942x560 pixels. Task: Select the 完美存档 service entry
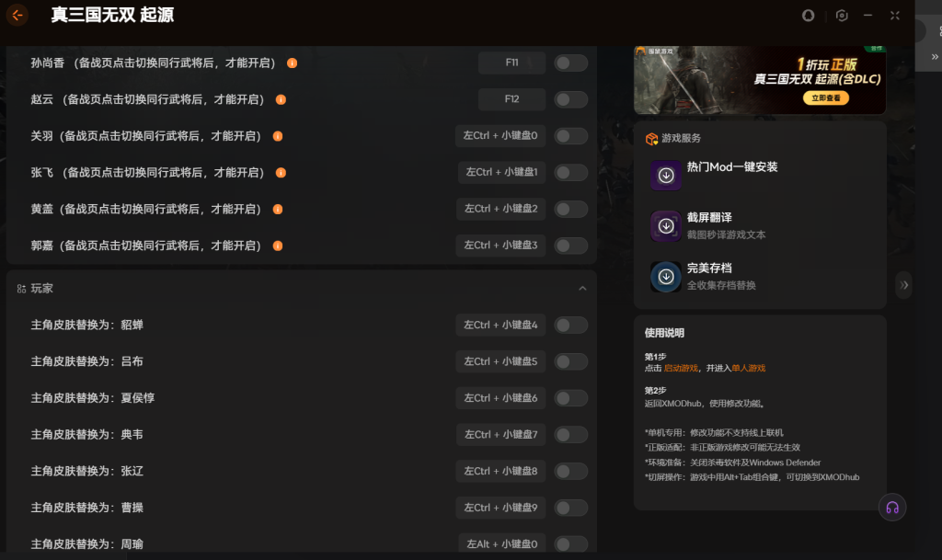(721, 276)
